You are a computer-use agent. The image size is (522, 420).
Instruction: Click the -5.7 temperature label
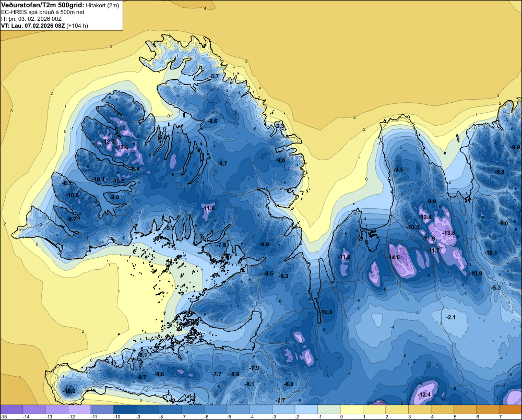click(x=213, y=77)
